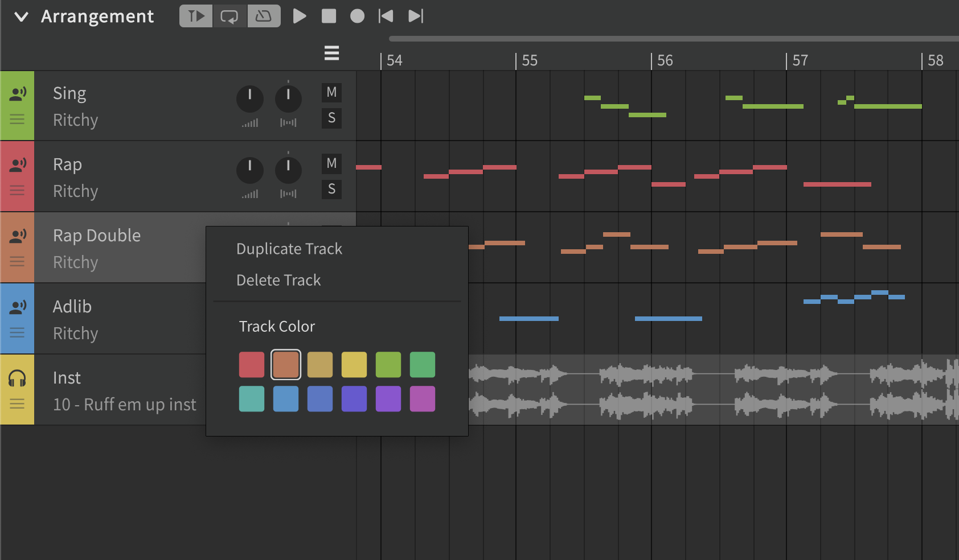Solo the Rap track
The image size is (959, 560).
[x=331, y=189]
